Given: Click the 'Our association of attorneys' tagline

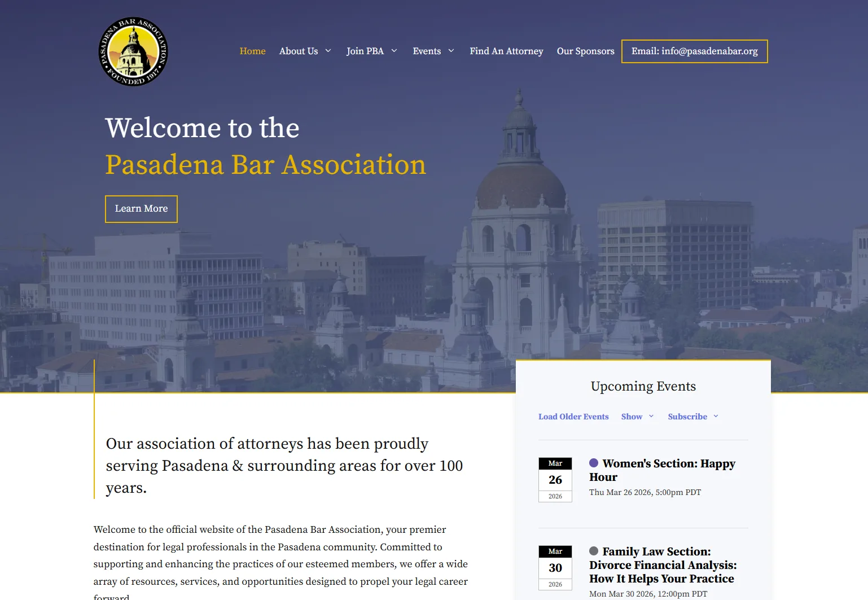Looking at the screenshot, I should click(x=284, y=466).
